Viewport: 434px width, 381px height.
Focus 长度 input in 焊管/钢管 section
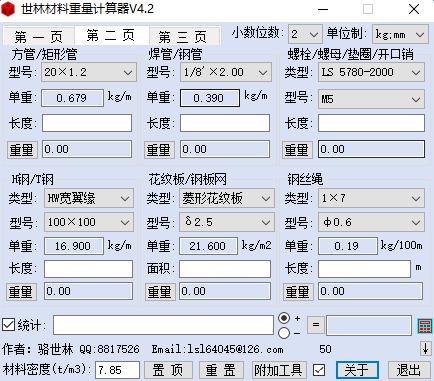point(225,123)
